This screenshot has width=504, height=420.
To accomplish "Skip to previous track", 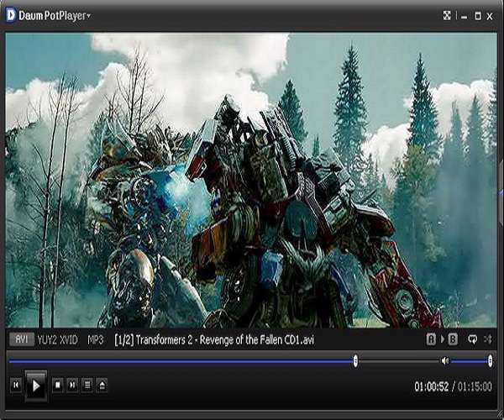I will [16, 385].
